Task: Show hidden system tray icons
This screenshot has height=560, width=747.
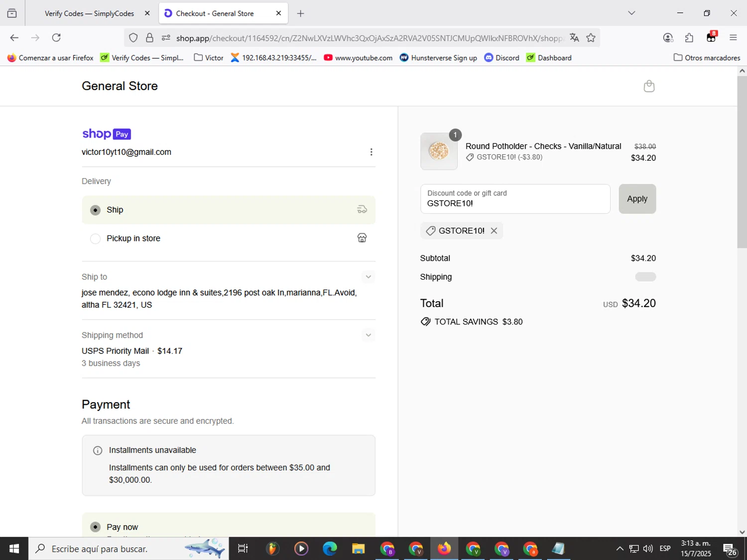Action: point(620,549)
